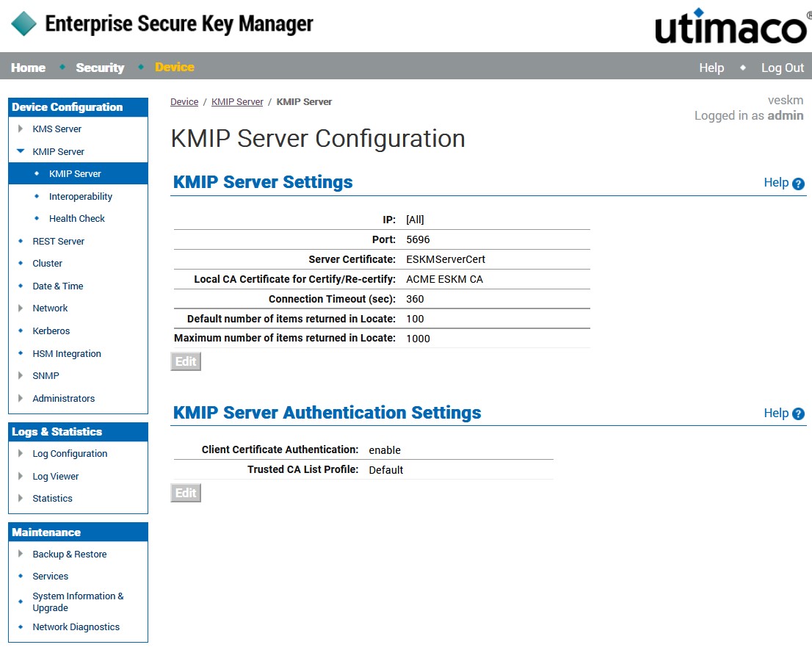Click the KMIP Server Settings help question icon
The image size is (812, 650).
(799, 184)
